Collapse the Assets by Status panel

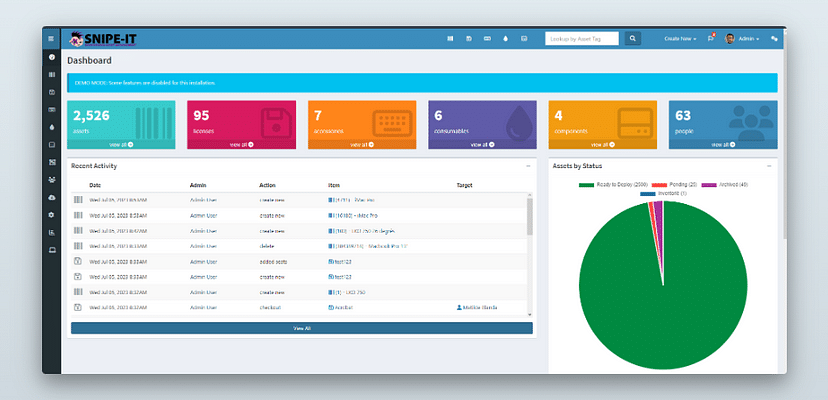pyautogui.click(x=769, y=165)
